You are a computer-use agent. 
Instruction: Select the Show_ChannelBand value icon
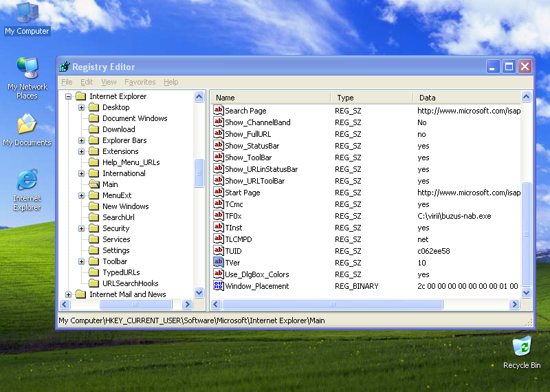point(219,122)
